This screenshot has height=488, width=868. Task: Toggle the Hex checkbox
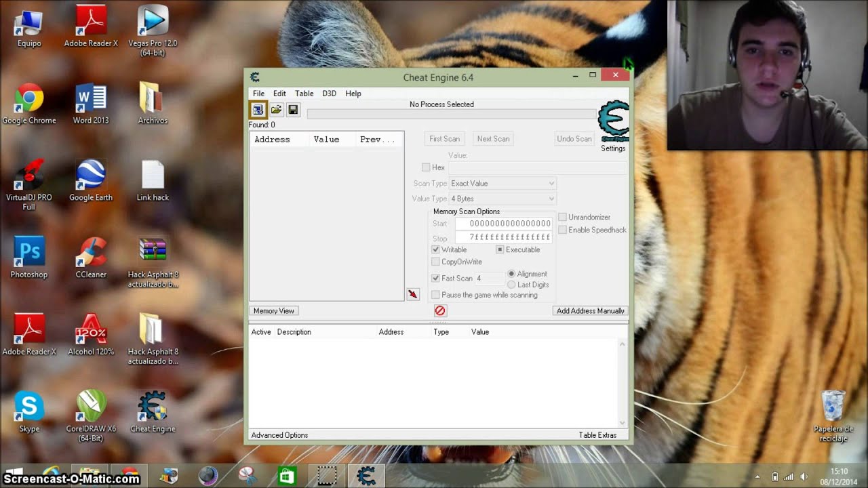point(426,167)
